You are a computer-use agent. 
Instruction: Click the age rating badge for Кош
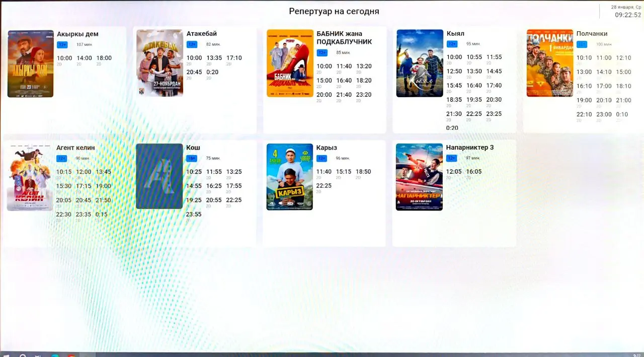click(192, 158)
